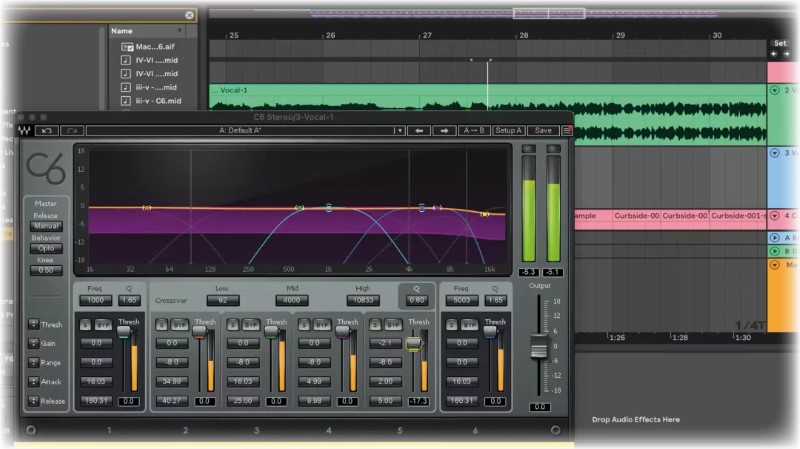Bypass band 3 with BYP (release 25.00)
Screen dimensions: 800x449
(x=250, y=325)
